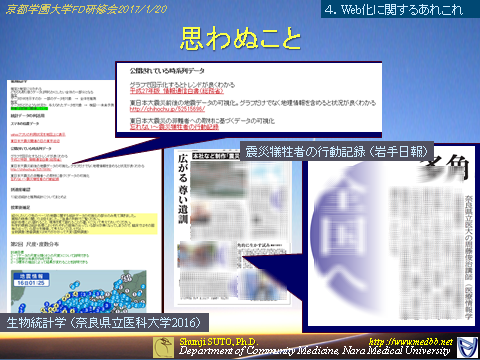480x360 pixels.
Task: Open the http://www.medbb.net footer link
Action: pos(411,342)
